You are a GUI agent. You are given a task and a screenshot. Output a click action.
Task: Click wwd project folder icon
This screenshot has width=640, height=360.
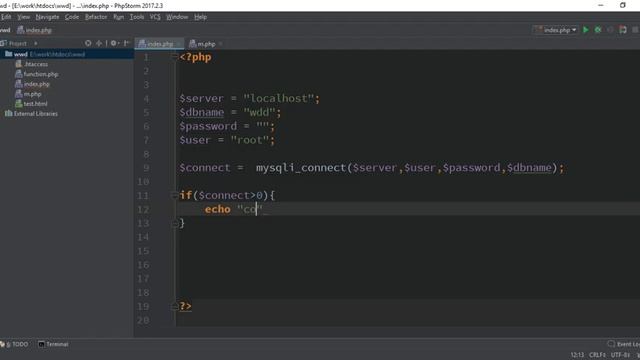click(x=9, y=54)
